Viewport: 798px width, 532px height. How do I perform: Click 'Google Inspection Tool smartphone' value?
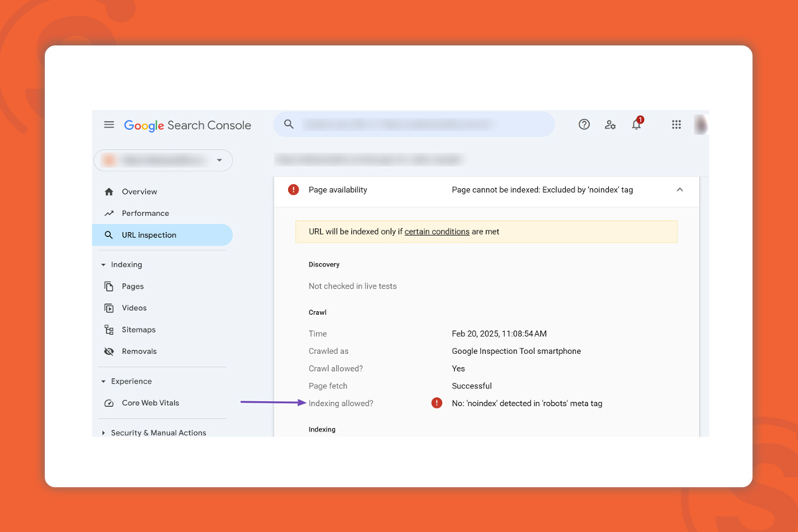tap(516, 351)
